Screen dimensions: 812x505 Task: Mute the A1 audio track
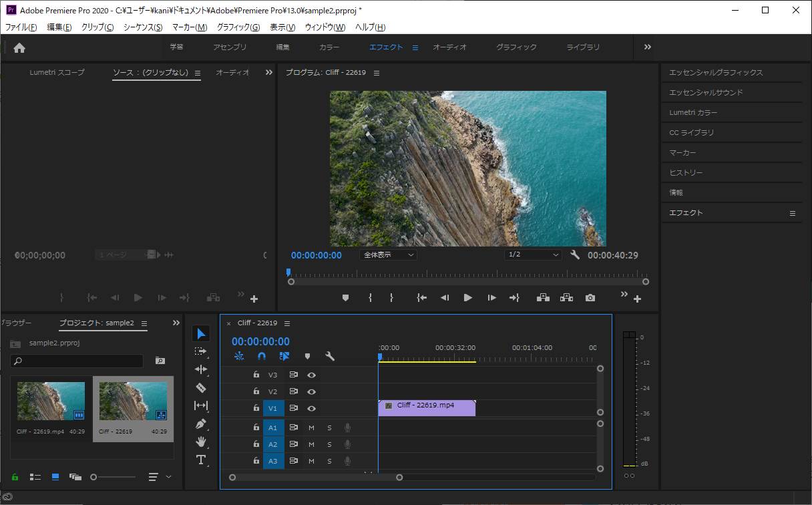click(311, 428)
